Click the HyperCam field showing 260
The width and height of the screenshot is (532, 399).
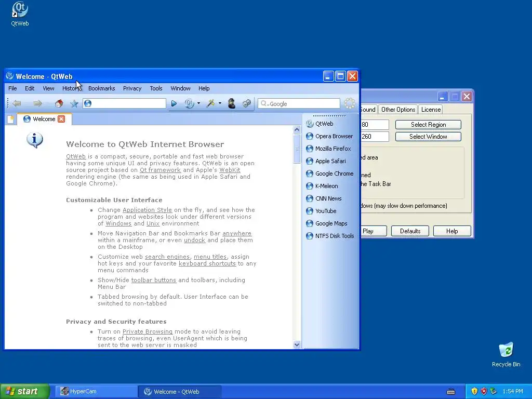coord(375,137)
